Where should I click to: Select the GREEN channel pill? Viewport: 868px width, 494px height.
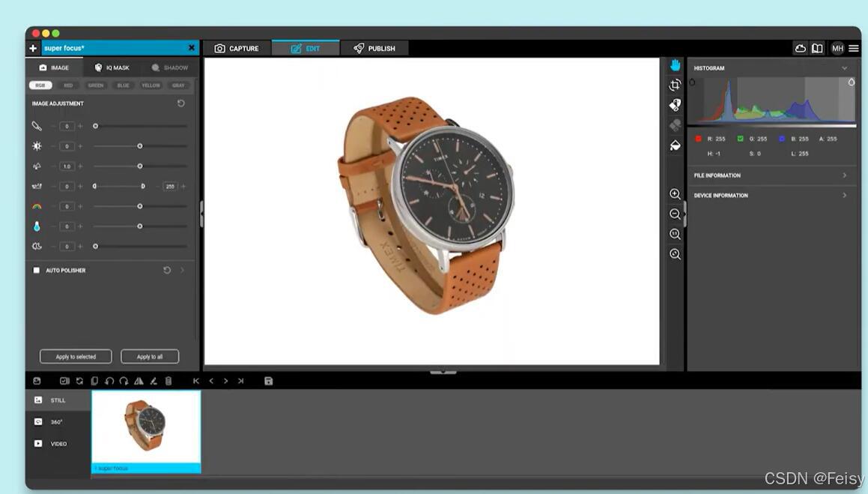pyautogui.click(x=96, y=85)
